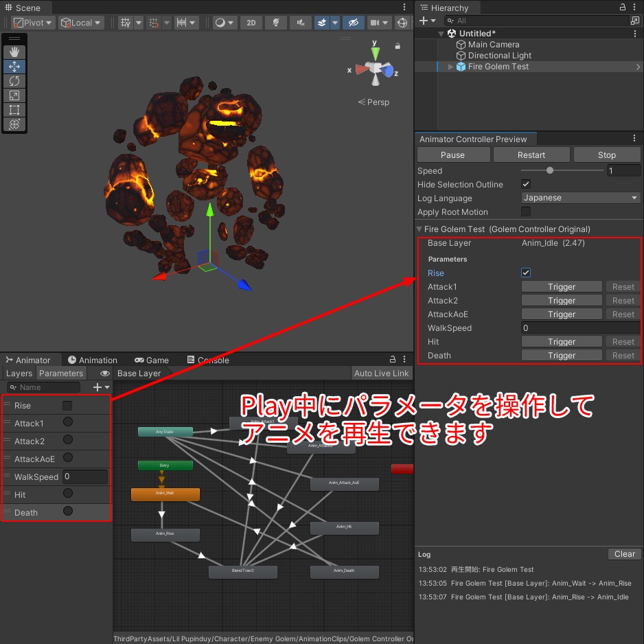
Task: Open Animator add parameter (+) dropdown
Action: 101,387
